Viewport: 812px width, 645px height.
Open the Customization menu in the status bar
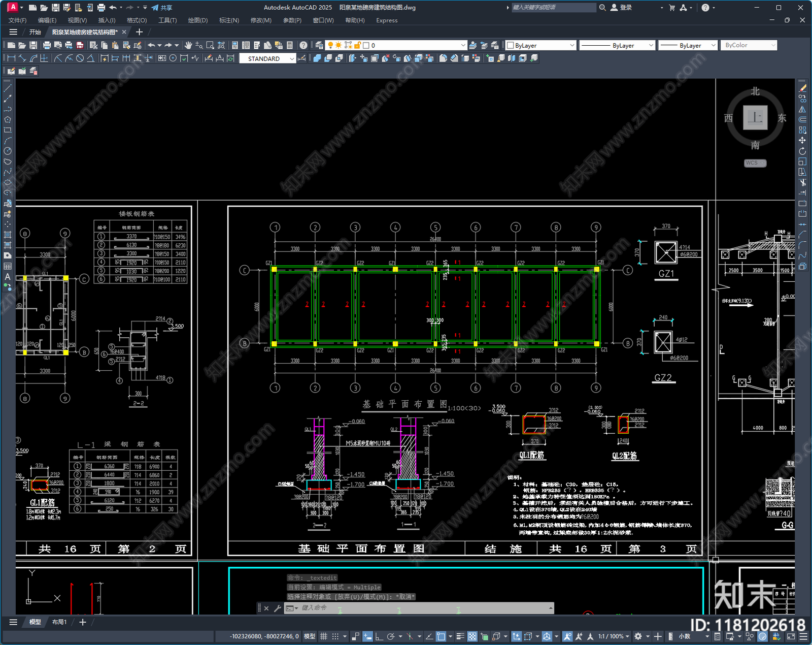[x=803, y=636]
